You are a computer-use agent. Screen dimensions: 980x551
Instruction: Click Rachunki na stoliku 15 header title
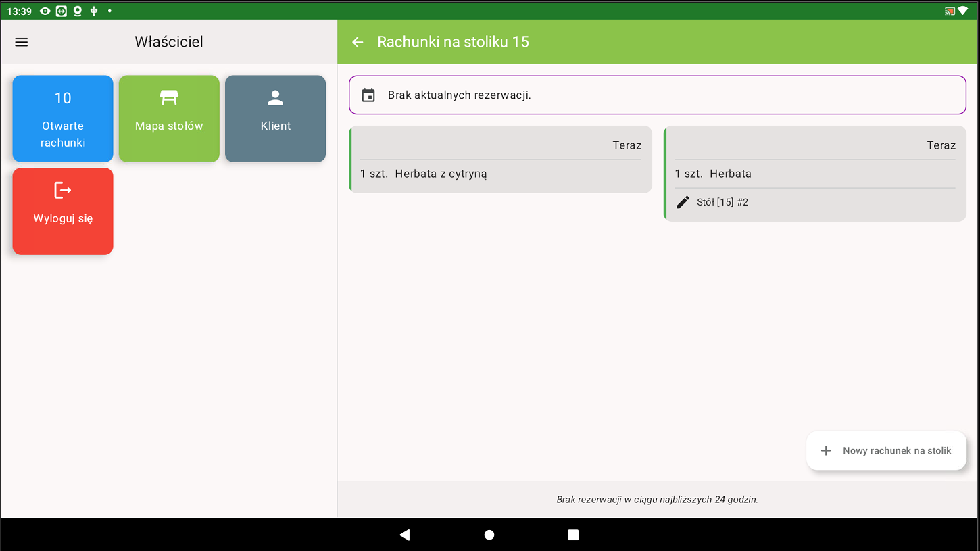pos(453,42)
